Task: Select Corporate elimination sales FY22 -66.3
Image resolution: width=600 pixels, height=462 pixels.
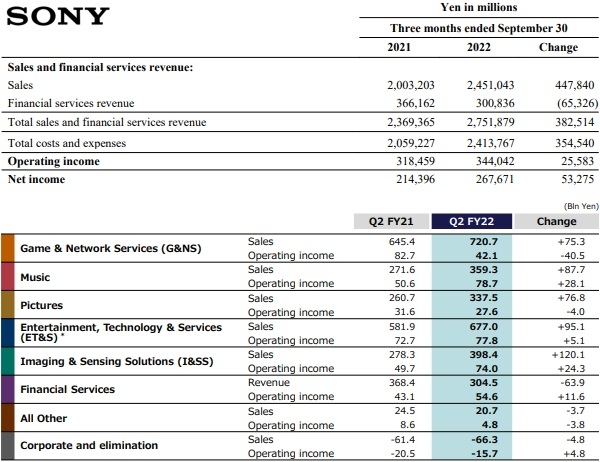Action: tap(484, 439)
